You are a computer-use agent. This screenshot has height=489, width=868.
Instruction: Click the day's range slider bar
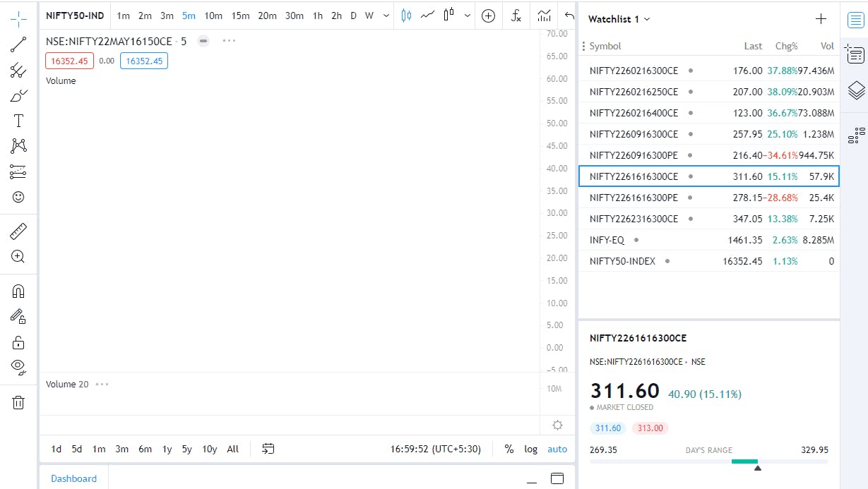(709, 461)
